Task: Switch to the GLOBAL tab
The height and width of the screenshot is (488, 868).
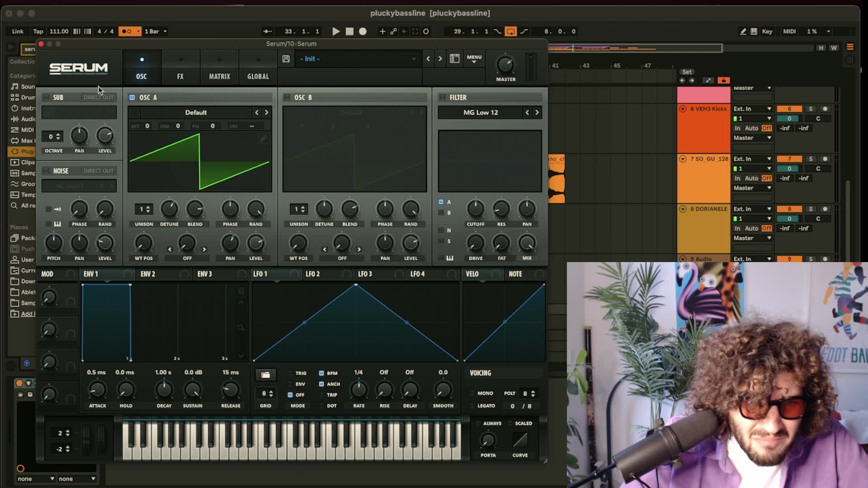Action: coord(258,68)
